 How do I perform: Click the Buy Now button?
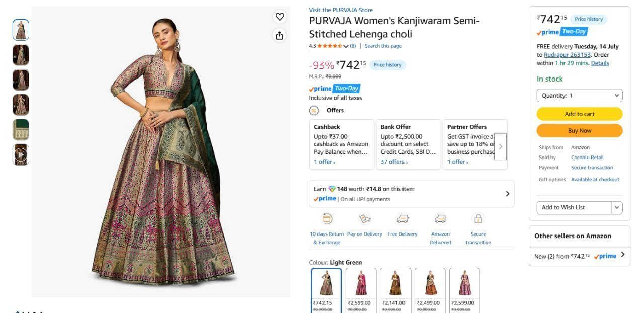click(580, 131)
